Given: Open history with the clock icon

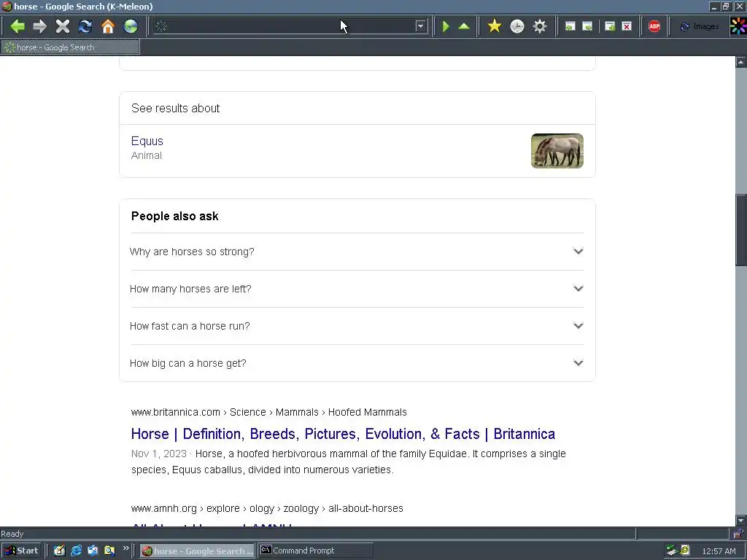Looking at the screenshot, I should [517, 26].
